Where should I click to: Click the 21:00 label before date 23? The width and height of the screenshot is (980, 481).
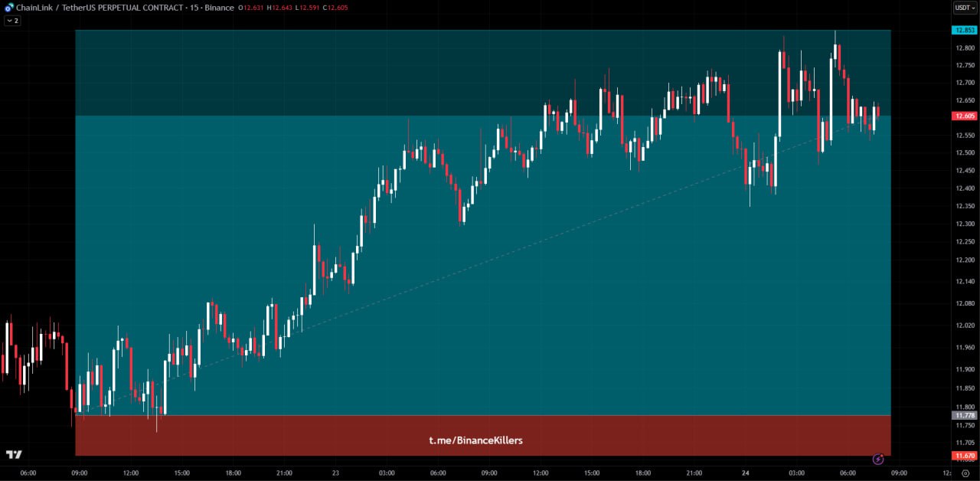coord(284,473)
